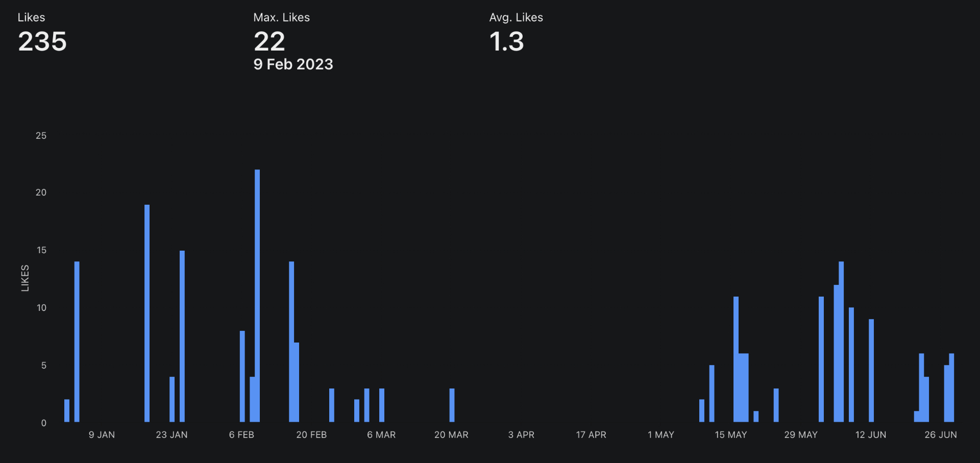Click the average likes value 1.3
980x463 pixels.
(x=506, y=41)
